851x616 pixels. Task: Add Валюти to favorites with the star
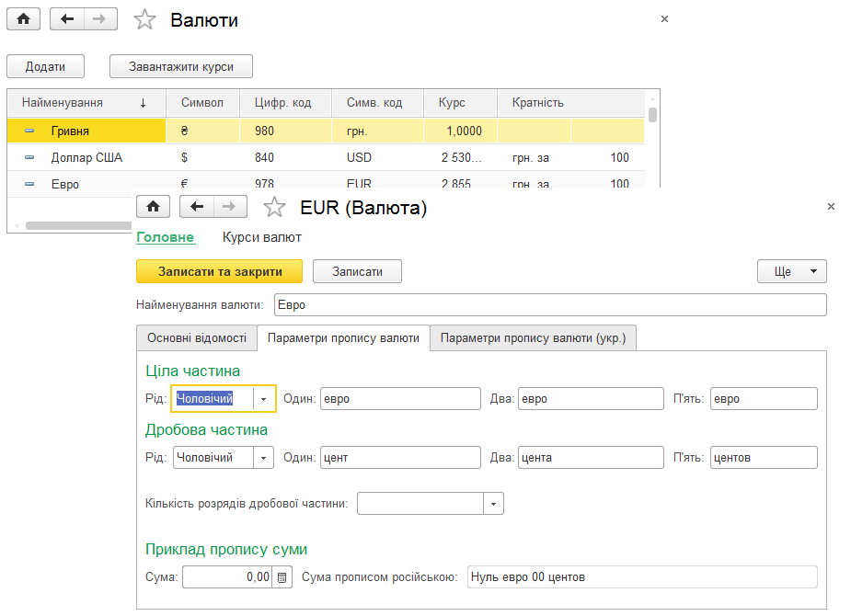click(x=145, y=20)
